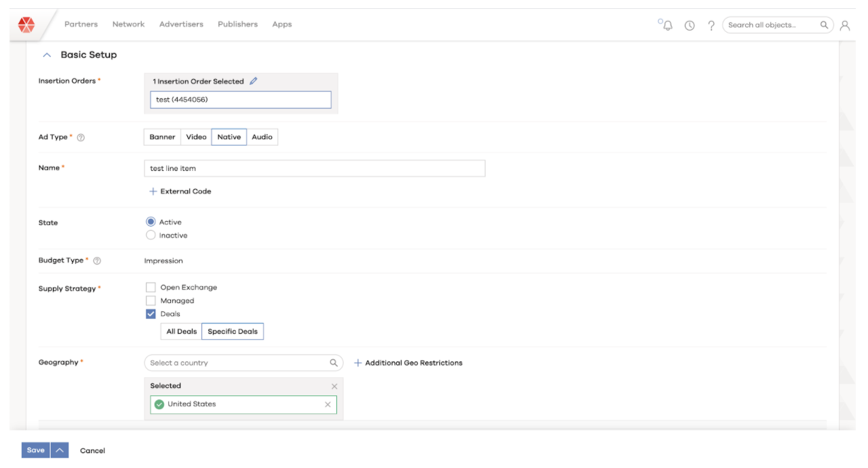Click the 1 Insertion Order Selected text

coord(198,81)
